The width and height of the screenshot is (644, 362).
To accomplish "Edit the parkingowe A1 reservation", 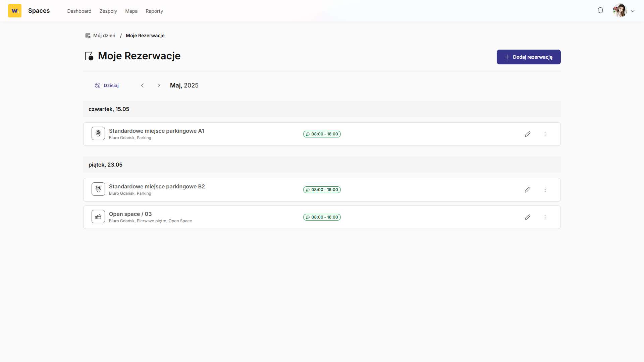I will [x=528, y=134].
